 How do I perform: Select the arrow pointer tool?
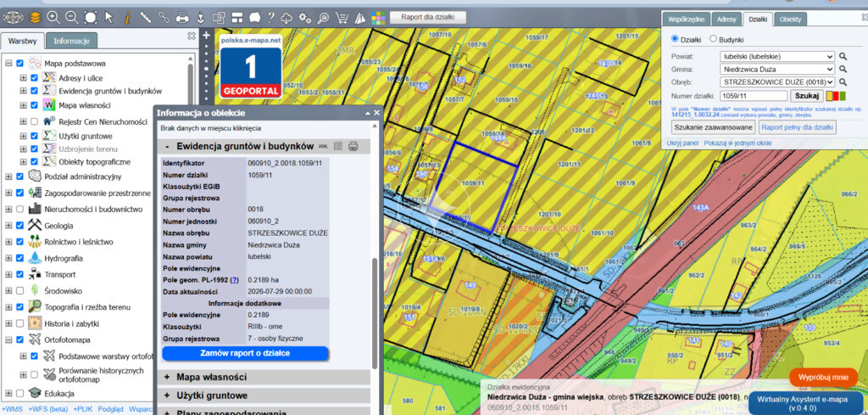pos(109,18)
